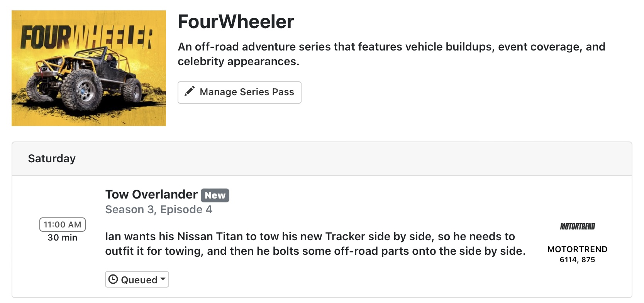Click the MOTORTREND channel name text
Viewport: 644px width, 303px height.
tap(577, 249)
